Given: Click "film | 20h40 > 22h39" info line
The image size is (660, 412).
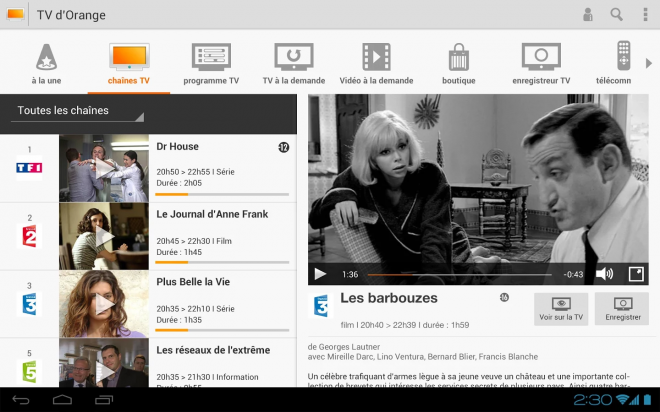Looking at the screenshot, I should (405, 325).
